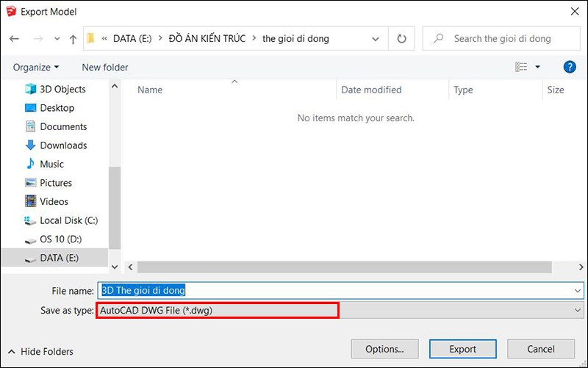
Task: Select Music in navigation pane
Action: pos(51,164)
